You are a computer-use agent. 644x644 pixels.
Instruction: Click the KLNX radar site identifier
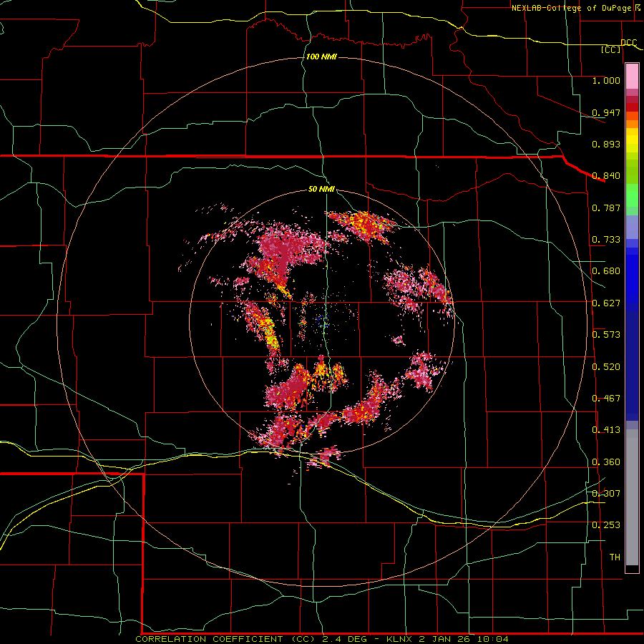coord(400,639)
